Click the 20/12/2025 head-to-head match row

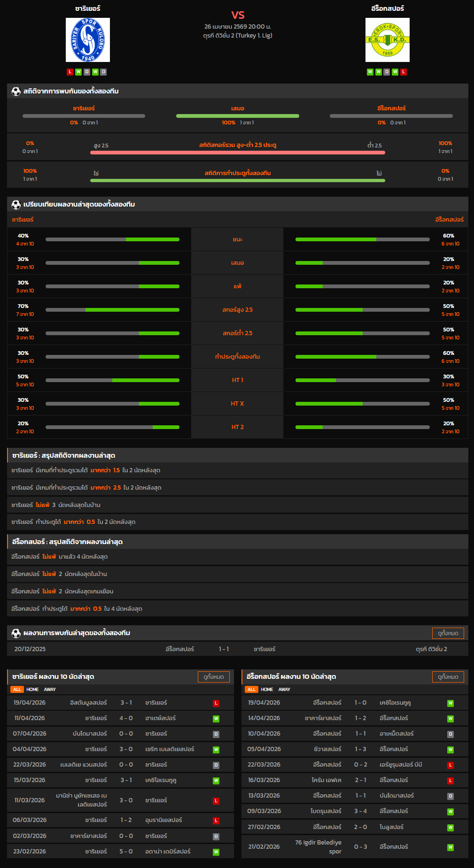pos(237,649)
